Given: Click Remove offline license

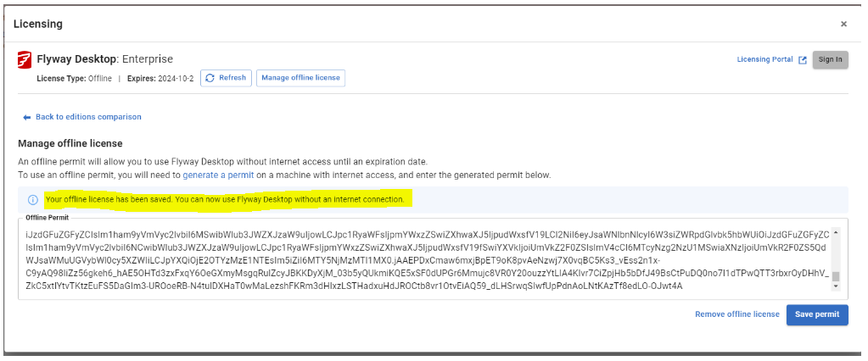Looking at the screenshot, I should (737, 314).
